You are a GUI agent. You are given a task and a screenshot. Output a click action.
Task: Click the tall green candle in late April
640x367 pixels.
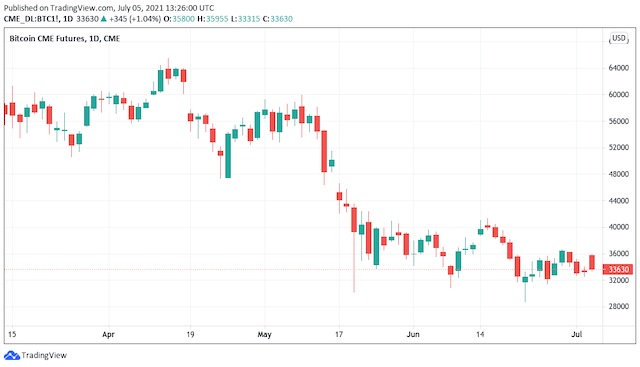(228, 156)
